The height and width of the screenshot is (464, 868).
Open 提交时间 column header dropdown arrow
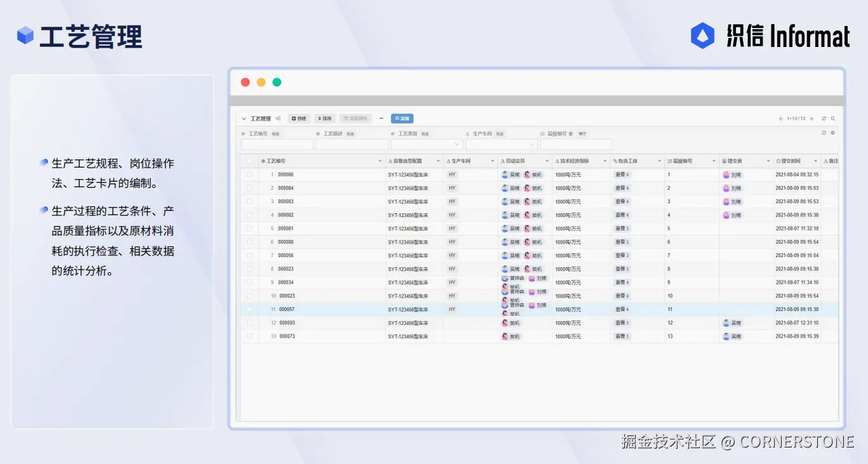pos(815,161)
